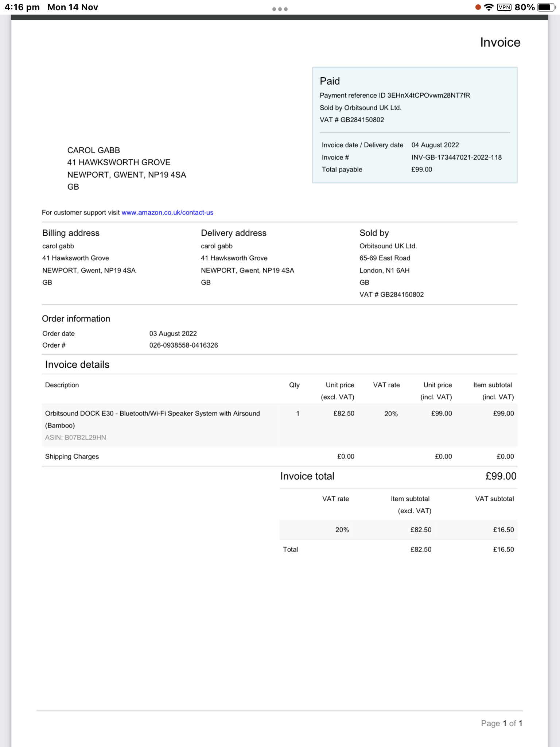Select VAT # GB284150802 in Paid box
Image resolution: width=560 pixels, height=747 pixels.
(352, 120)
